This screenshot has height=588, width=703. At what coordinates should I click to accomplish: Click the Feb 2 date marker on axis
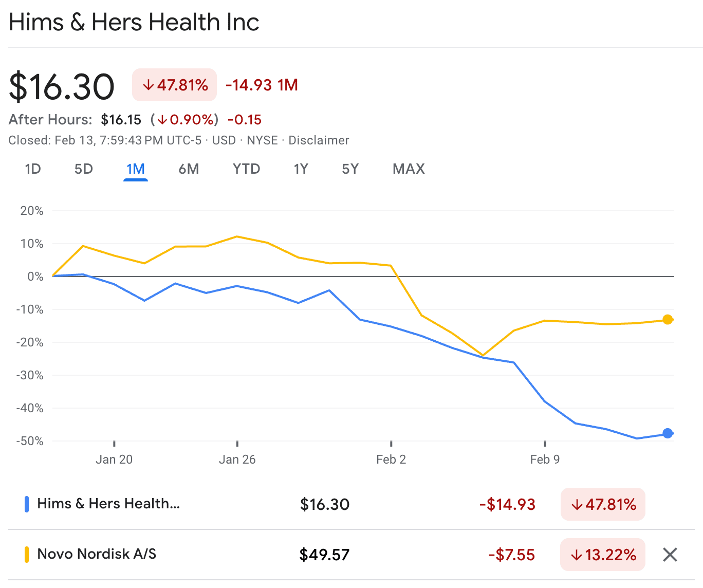[x=391, y=459]
